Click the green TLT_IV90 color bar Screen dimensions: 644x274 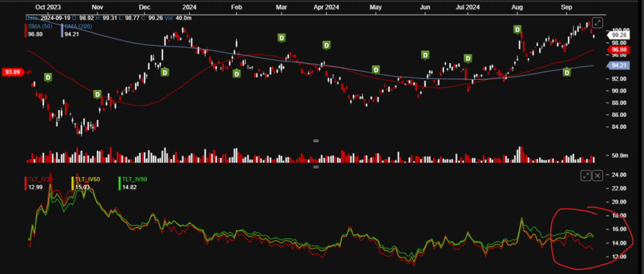tap(119, 184)
